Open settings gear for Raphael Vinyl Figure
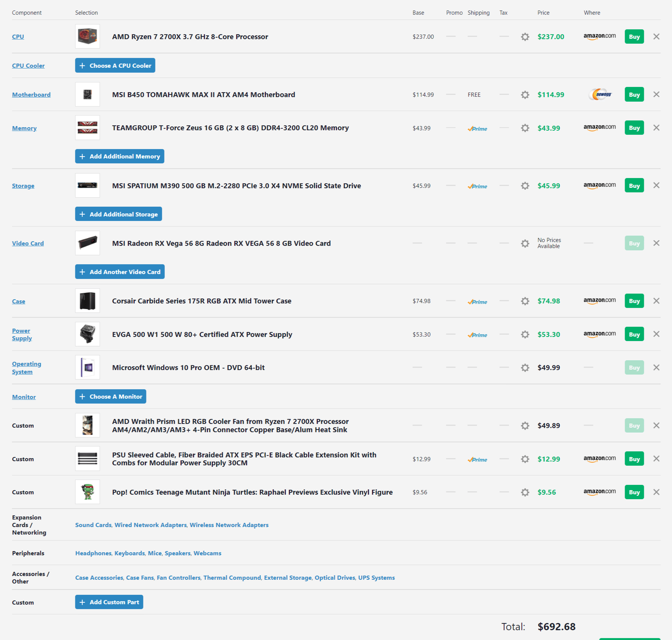 (525, 492)
